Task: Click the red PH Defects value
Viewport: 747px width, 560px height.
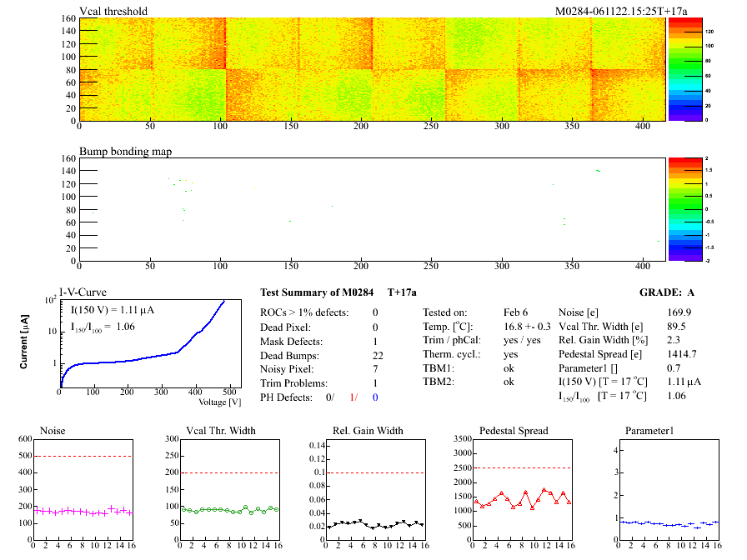Action: click(353, 398)
